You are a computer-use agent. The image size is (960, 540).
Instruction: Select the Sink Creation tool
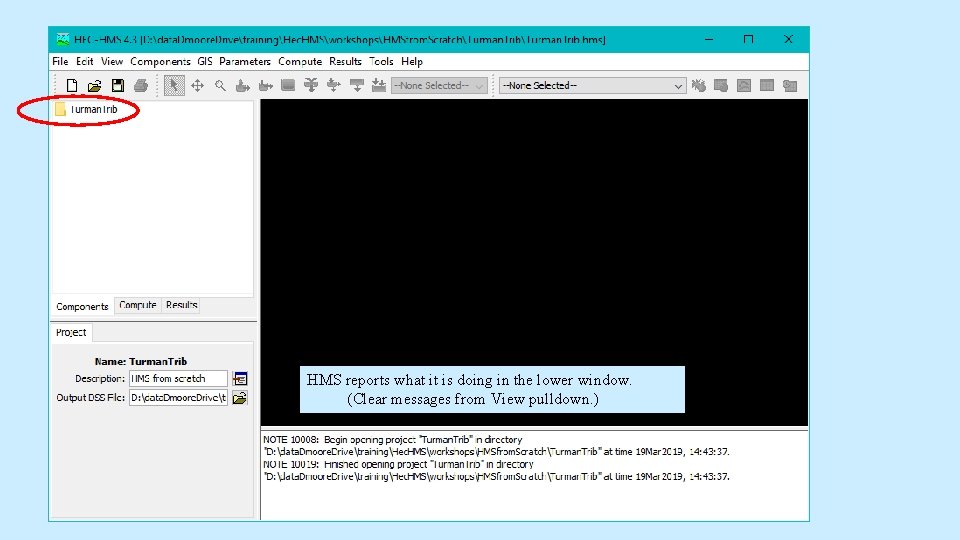tap(379, 86)
